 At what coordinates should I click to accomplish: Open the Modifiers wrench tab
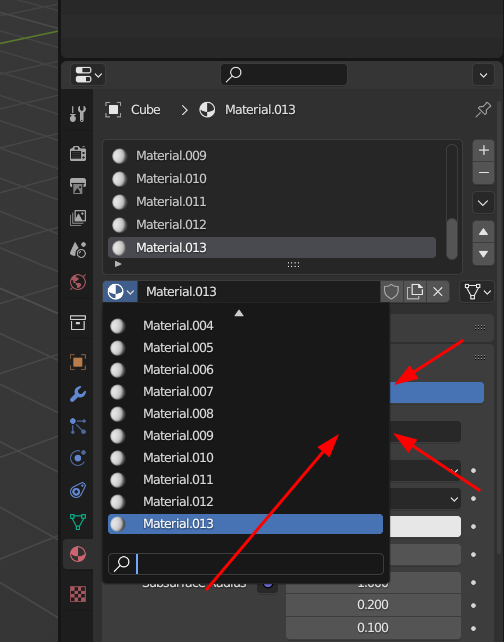[x=78, y=394]
